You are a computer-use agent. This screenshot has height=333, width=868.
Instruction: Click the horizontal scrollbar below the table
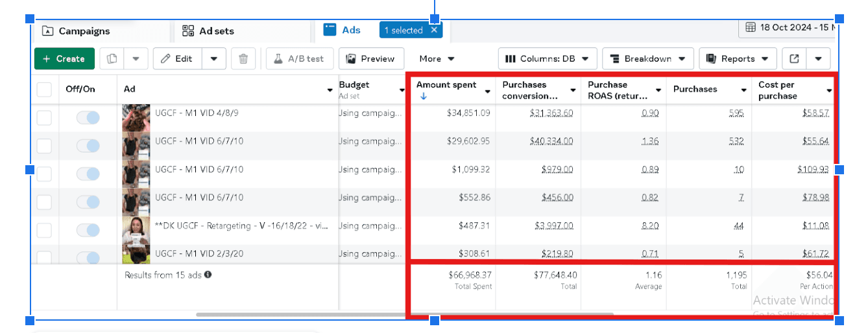point(405,315)
